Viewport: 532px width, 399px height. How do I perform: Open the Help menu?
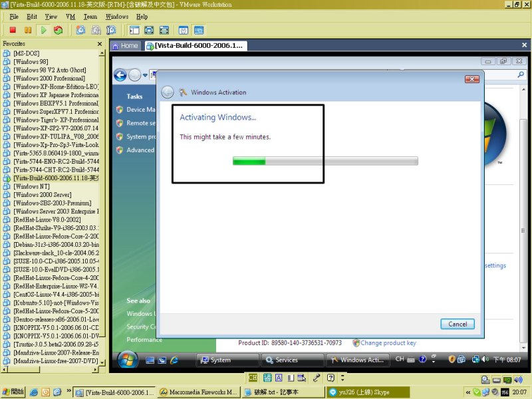point(142,17)
